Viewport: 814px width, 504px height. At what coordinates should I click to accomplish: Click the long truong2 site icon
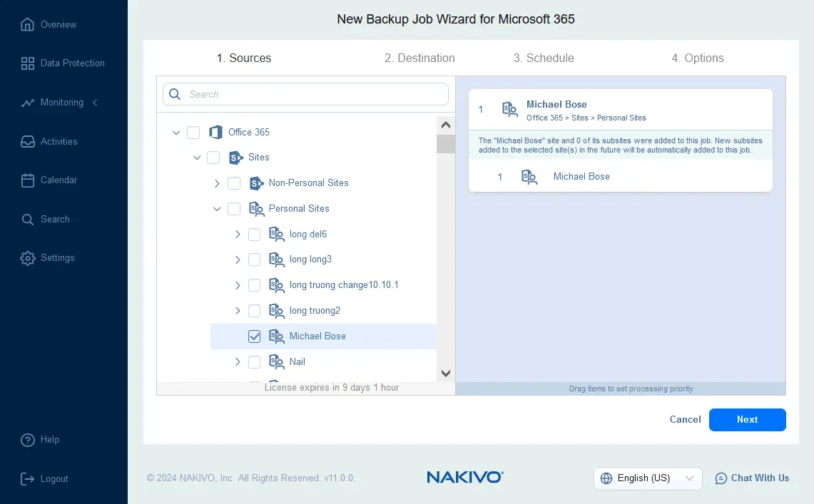277,311
